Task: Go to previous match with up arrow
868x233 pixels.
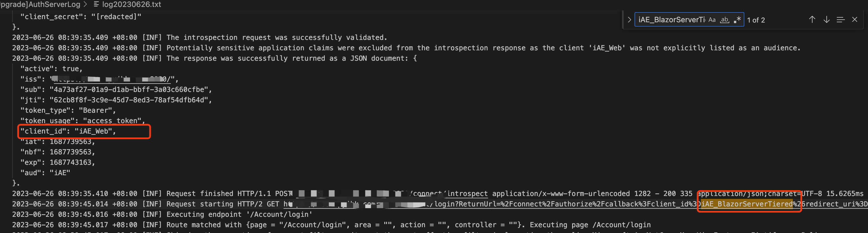Action: pyautogui.click(x=812, y=20)
